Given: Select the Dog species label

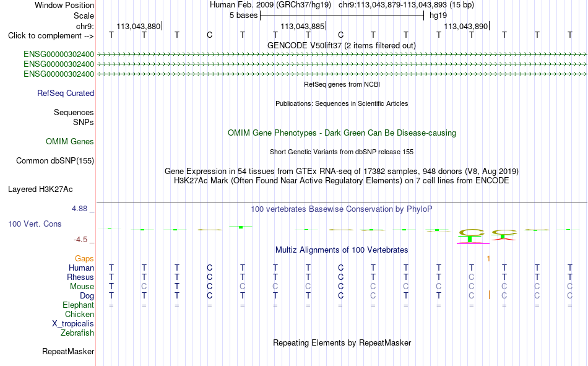Looking at the screenshot, I should coord(87,296).
